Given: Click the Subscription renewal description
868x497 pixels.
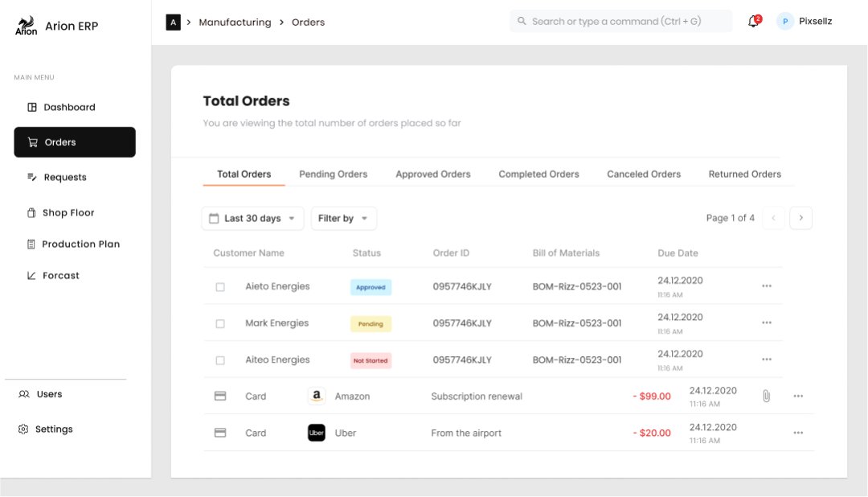Looking at the screenshot, I should pyautogui.click(x=477, y=396).
